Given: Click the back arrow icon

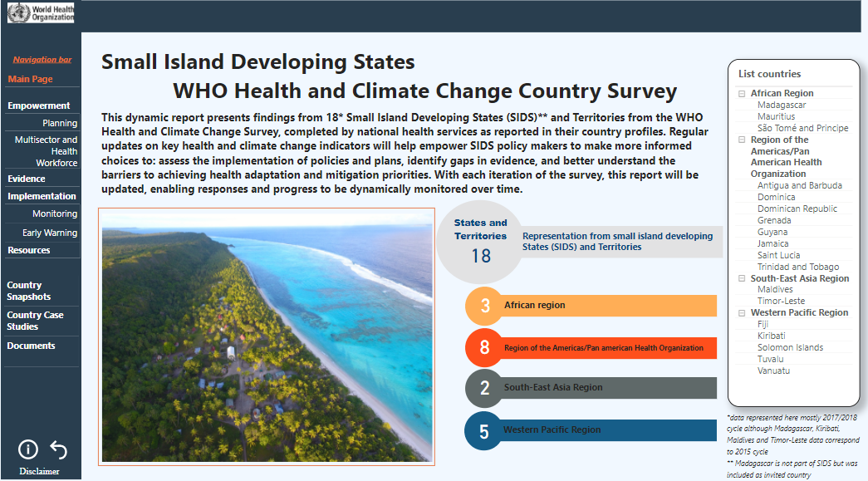Looking at the screenshot, I should click(x=59, y=449).
